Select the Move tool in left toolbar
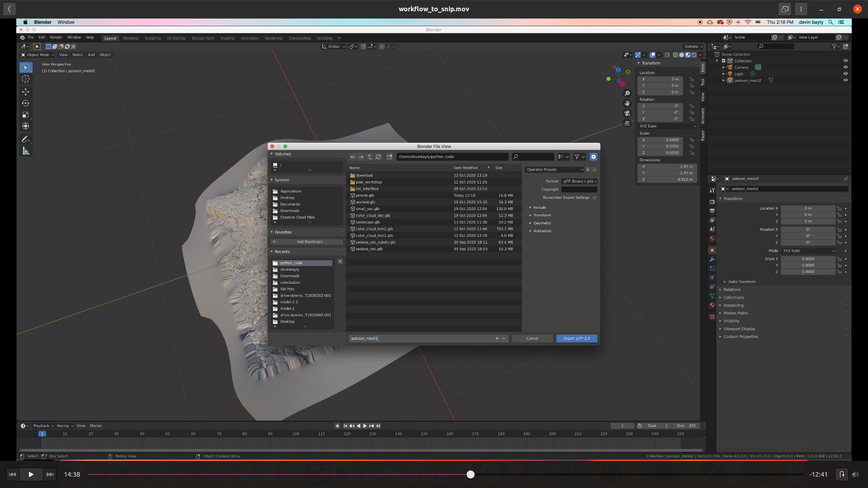The image size is (868, 488). [x=26, y=92]
